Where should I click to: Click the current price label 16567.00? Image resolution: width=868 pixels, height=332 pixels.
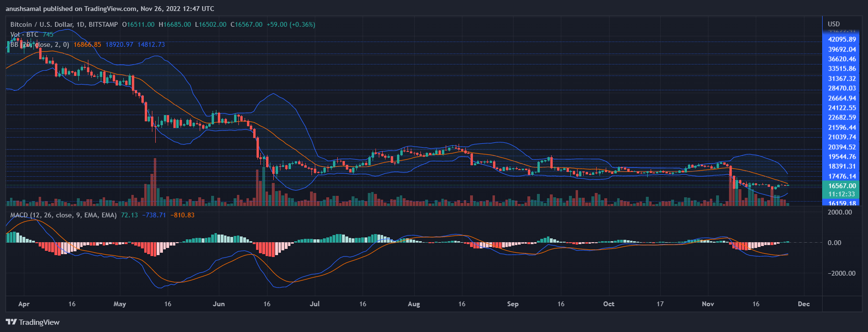[x=842, y=186]
